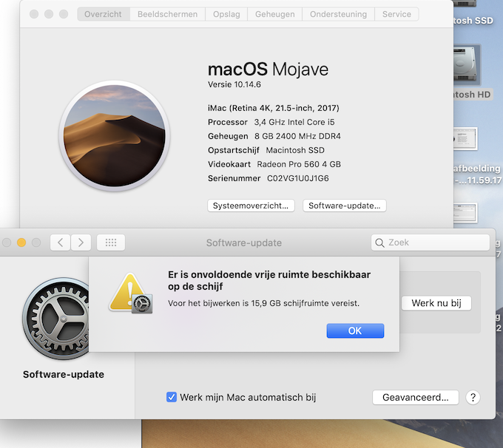Click the 8 GB 2400 MHz DDR4 value
The width and height of the screenshot is (503, 448).
pyautogui.click(x=297, y=136)
